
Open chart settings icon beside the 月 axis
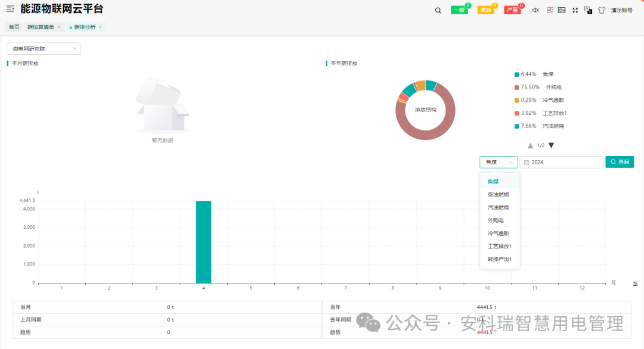(x=635, y=284)
